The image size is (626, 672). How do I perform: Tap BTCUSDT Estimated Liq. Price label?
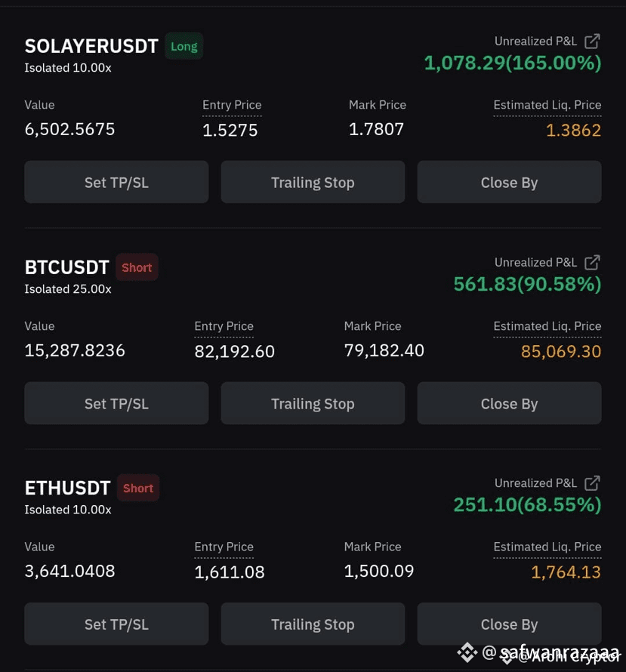coord(547,326)
